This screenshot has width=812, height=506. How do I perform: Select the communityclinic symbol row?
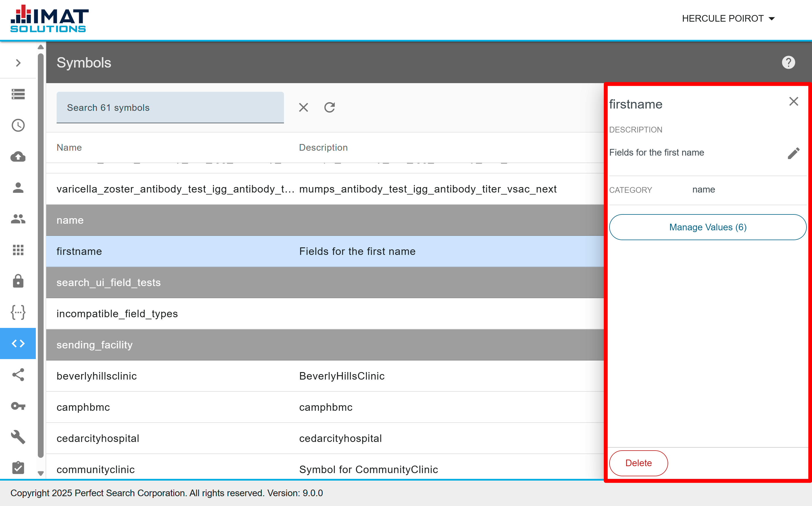pyautogui.click(x=325, y=467)
